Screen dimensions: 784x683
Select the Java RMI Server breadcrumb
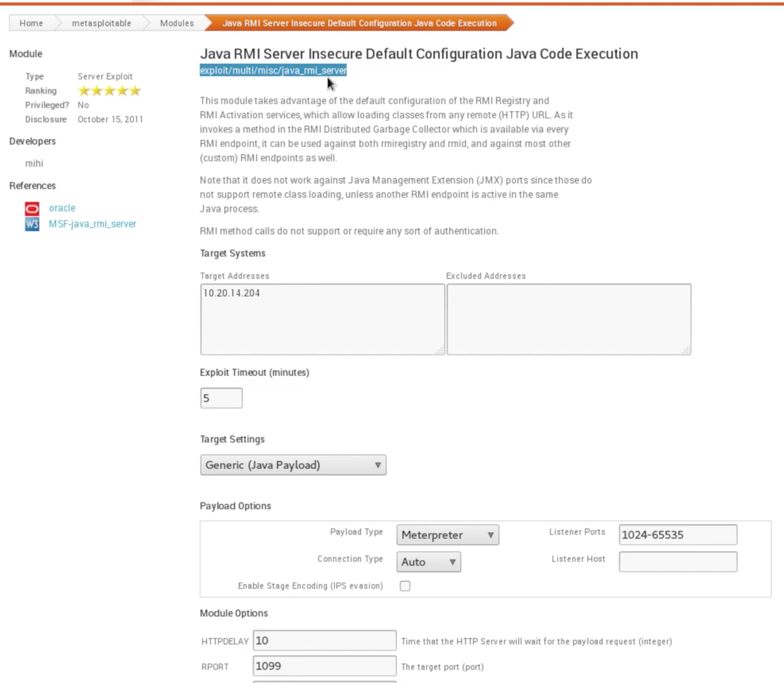click(x=359, y=23)
